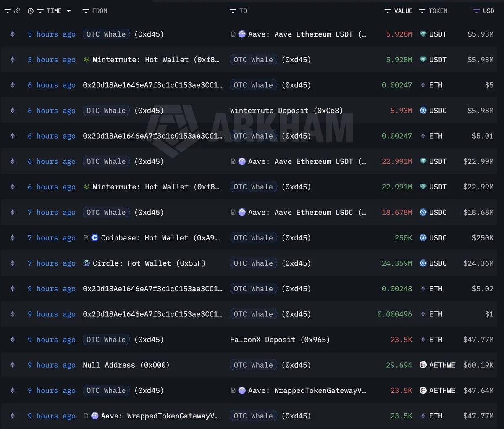Viewport: 504px width, 429px height.
Task: Click the USDC token icon in 250K row
Action: click(423, 238)
